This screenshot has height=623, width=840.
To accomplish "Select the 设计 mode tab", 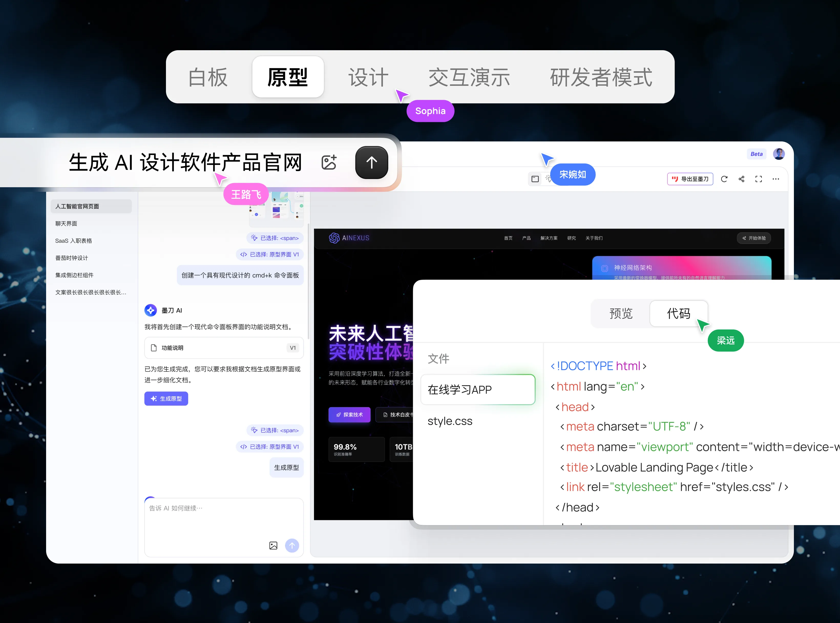I will 368,77.
